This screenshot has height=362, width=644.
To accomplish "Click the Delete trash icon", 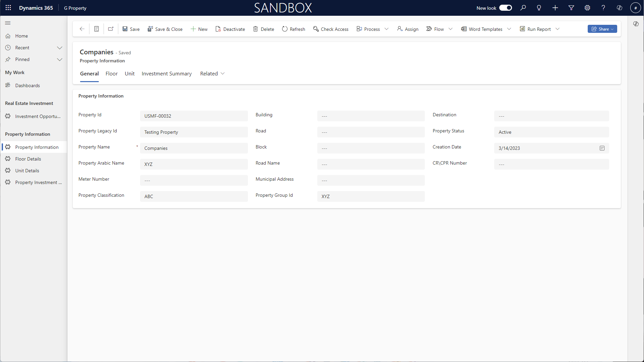I will (256, 29).
